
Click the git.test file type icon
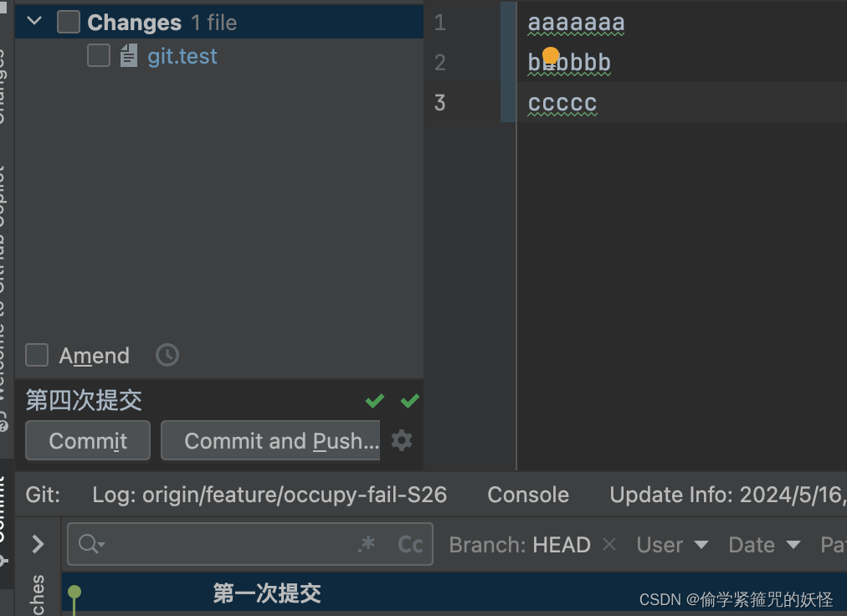(127, 56)
